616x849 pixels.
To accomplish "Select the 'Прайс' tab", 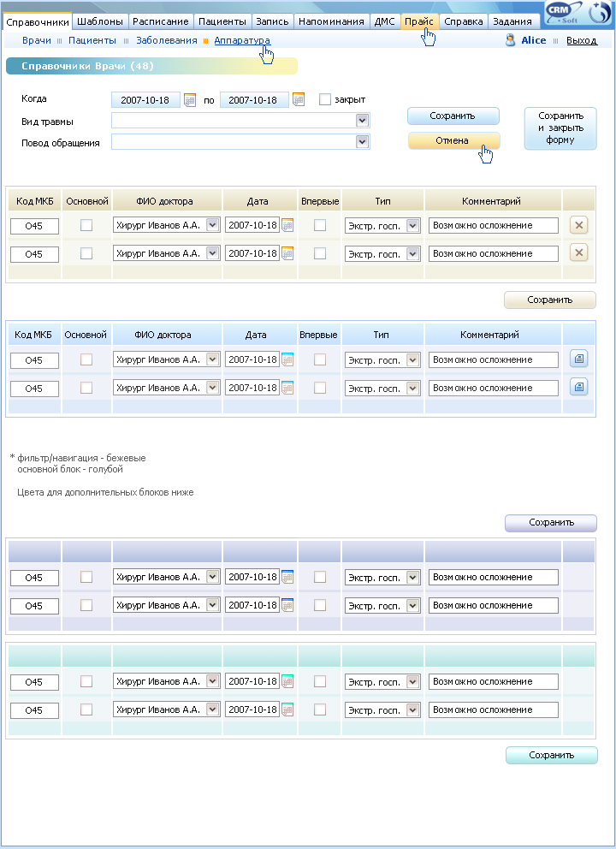I will point(419,21).
